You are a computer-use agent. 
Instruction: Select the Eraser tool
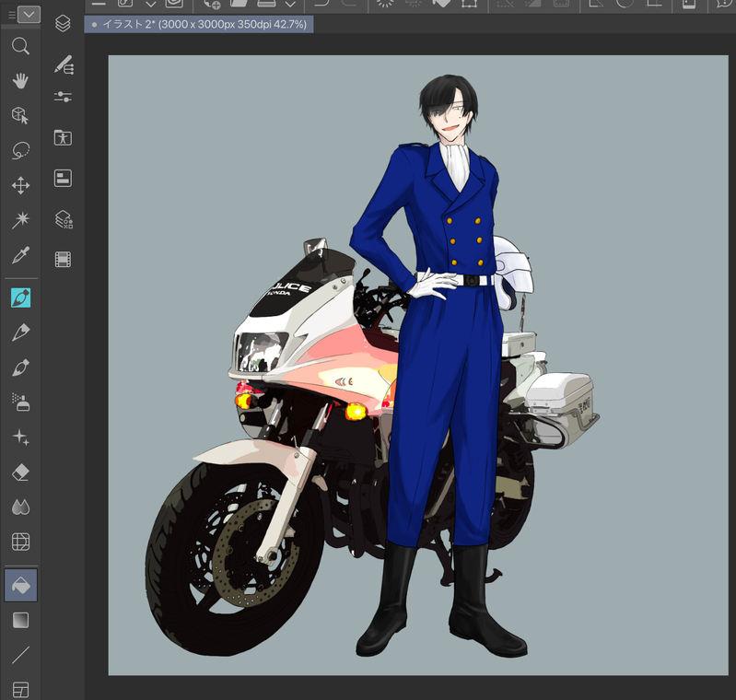click(20, 472)
